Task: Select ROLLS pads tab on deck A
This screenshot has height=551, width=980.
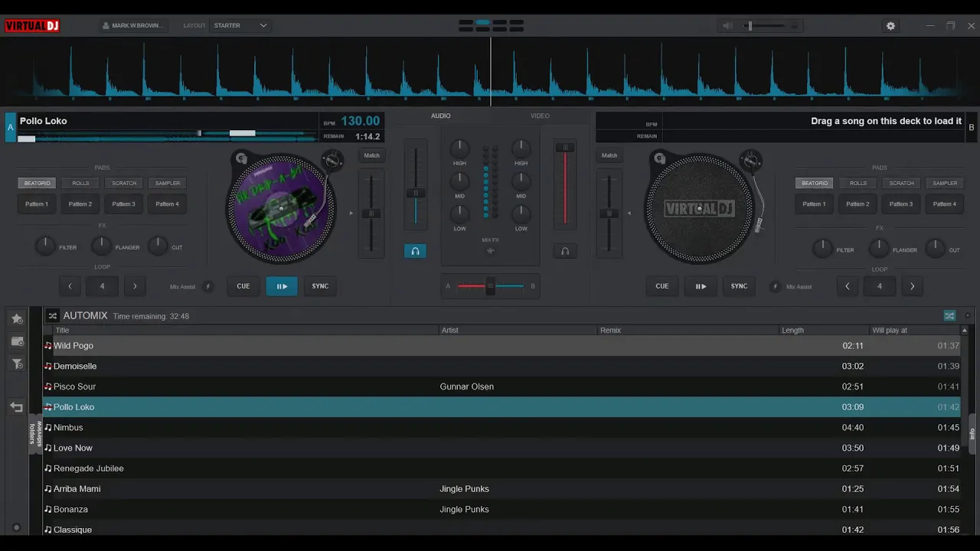Action: (x=80, y=183)
